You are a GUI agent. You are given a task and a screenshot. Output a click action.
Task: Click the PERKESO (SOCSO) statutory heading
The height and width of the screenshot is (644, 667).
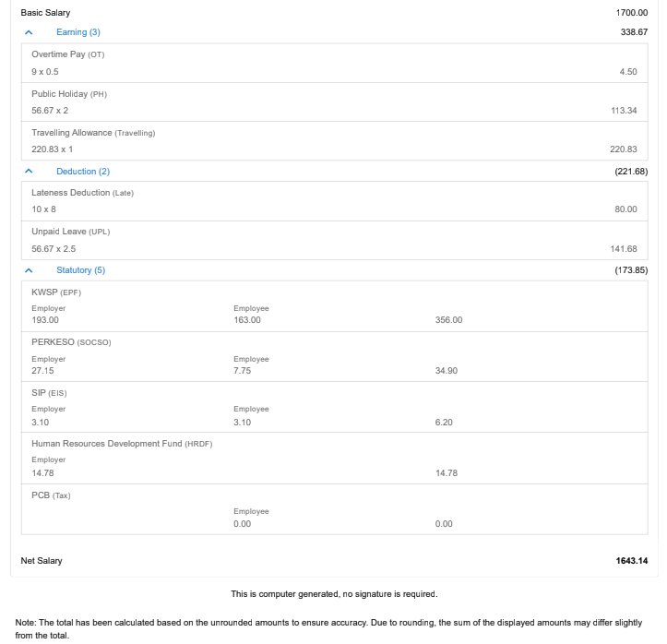point(71,342)
